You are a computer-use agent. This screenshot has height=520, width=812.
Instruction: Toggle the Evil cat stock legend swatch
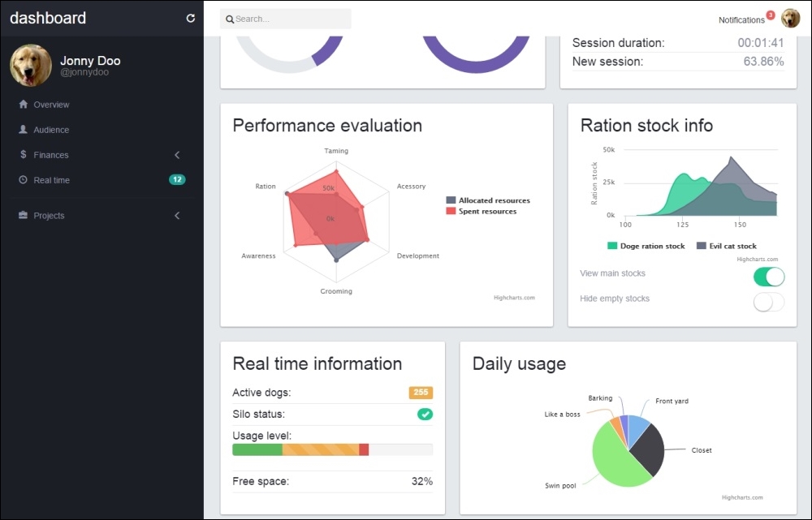point(702,246)
